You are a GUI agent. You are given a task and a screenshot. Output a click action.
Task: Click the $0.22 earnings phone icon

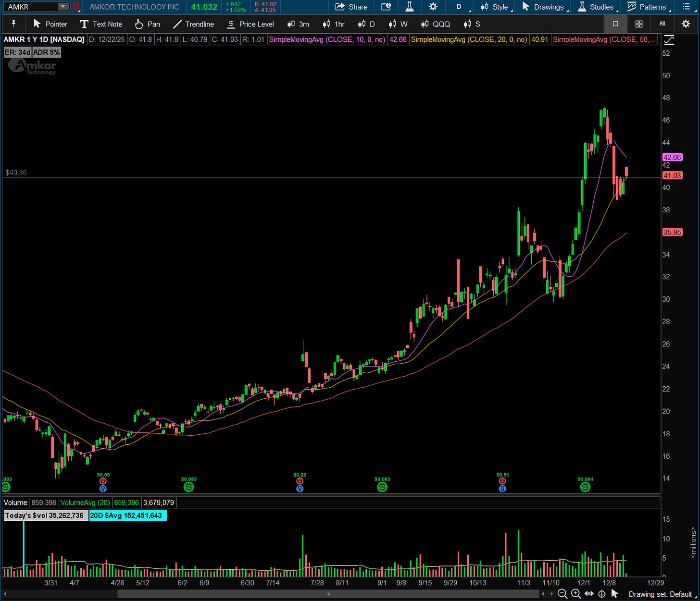(300, 481)
